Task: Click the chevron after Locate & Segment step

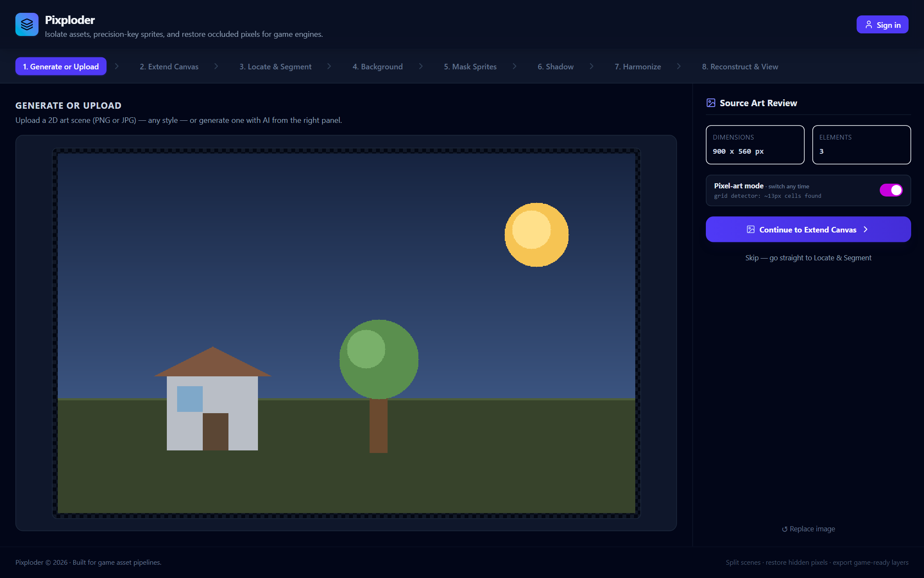Action: (329, 66)
